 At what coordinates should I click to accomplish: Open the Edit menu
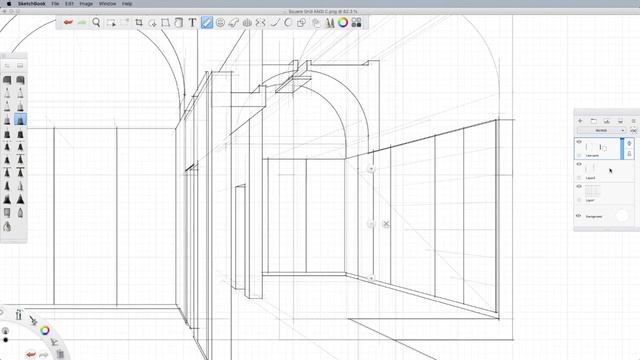(69, 4)
